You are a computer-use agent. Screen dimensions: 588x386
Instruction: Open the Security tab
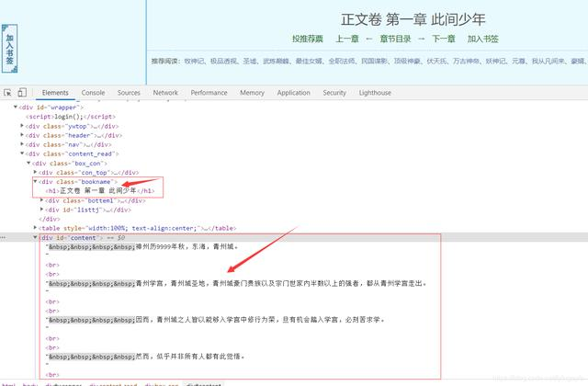[334, 93]
